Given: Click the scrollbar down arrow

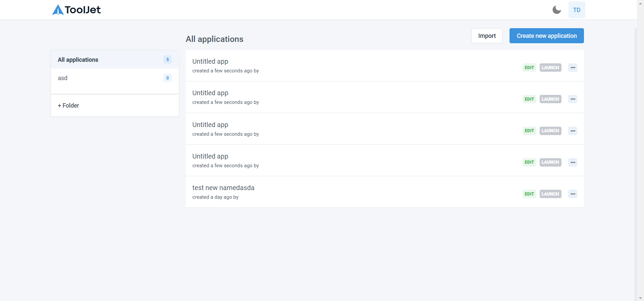Looking at the screenshot, I should pos(640,298).
